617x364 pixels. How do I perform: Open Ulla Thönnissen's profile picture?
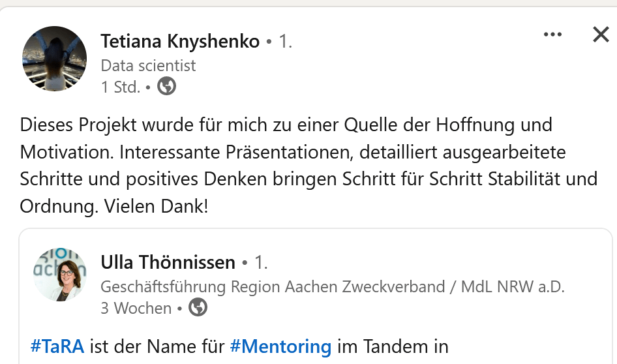point(60,275)
